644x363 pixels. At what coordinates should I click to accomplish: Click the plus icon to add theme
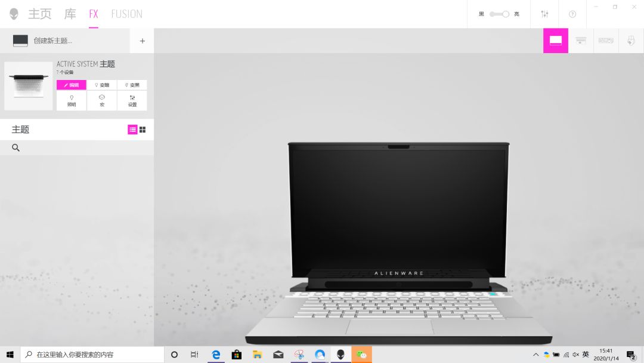(142, 41)
